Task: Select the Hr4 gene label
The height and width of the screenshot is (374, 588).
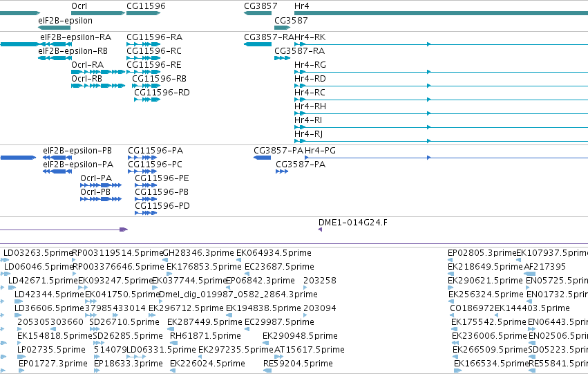Action: [302, 6]
